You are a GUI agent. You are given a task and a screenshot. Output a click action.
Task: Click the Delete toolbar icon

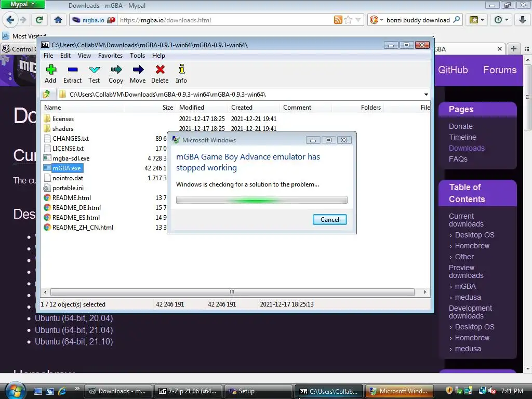[160, 70]
